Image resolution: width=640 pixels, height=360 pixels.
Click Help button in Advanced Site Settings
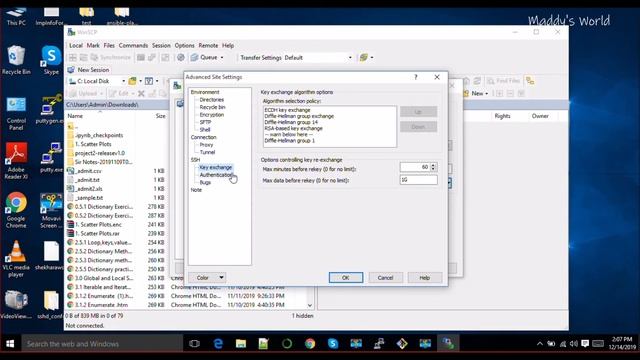[424, 278]
